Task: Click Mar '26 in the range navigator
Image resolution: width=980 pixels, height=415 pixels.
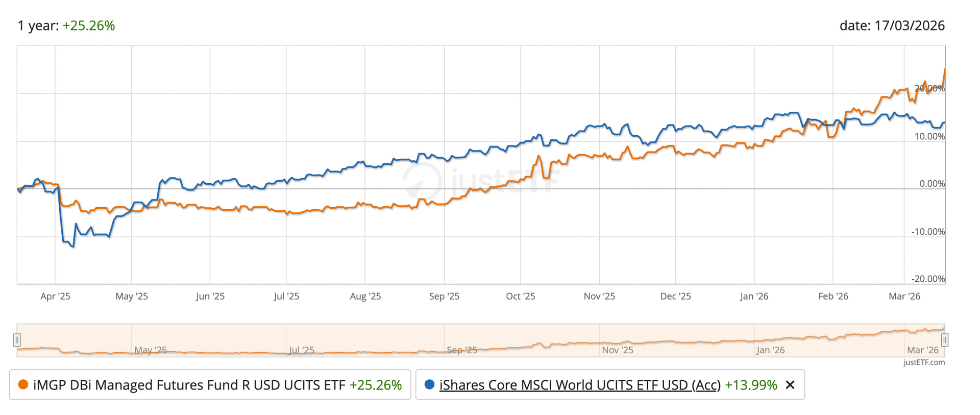Action: click(x=922, y=350)
